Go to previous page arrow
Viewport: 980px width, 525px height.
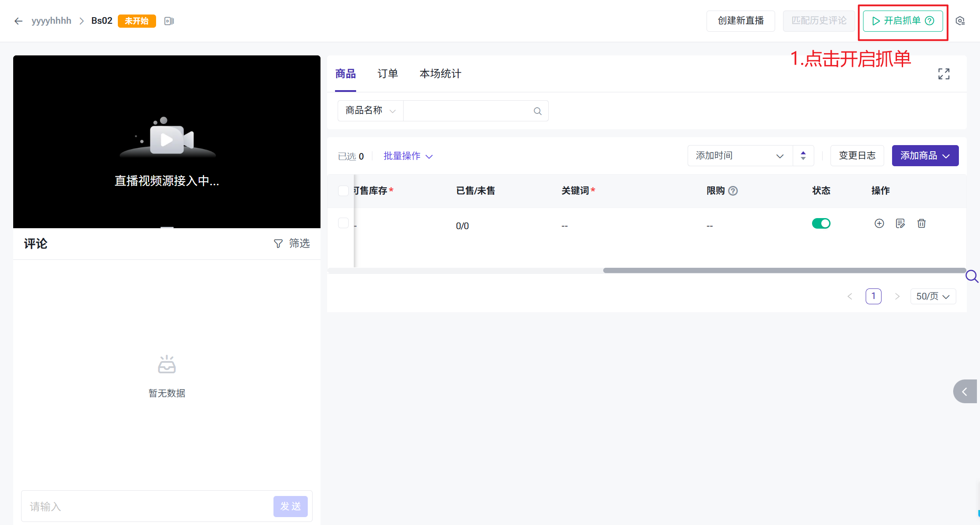coord(850,296)
